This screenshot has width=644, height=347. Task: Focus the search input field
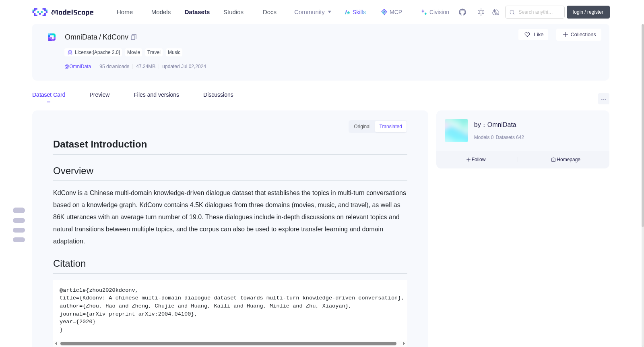(x=535, y=12)
